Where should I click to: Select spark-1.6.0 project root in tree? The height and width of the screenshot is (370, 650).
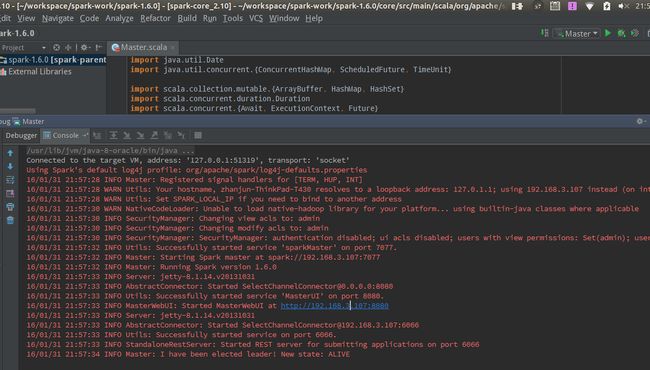point(53,60)
